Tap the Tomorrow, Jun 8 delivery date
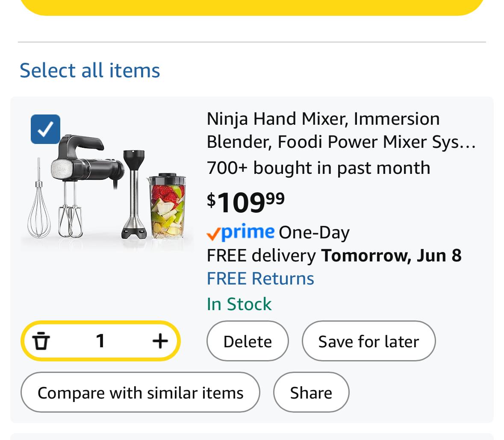 (x=391, y=255)
